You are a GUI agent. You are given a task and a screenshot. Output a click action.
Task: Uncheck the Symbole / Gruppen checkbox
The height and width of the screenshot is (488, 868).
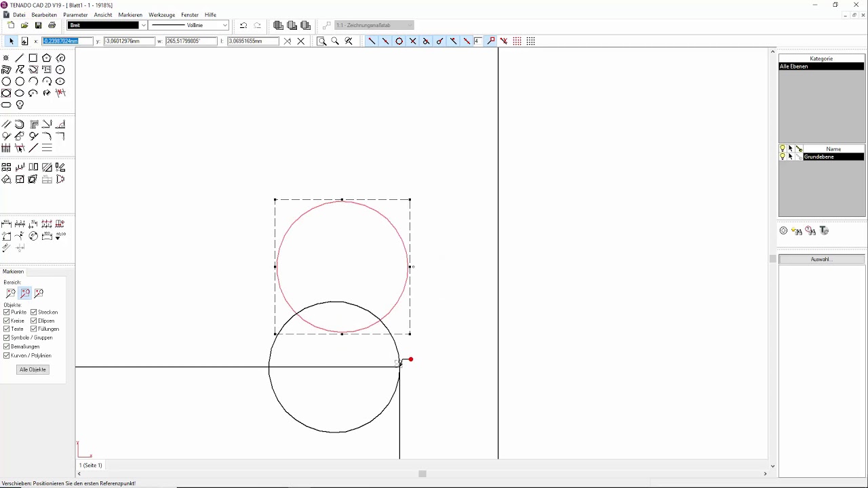(7, 338)
